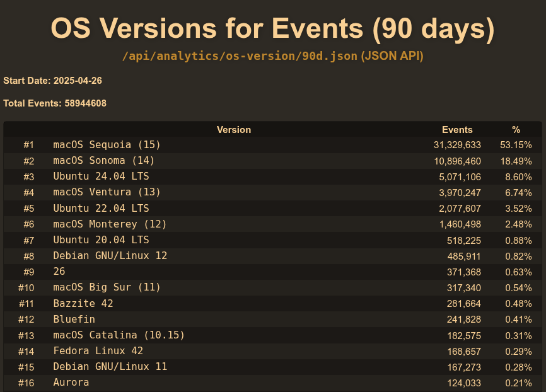Click the 0.54% percentage cell
This screenshot has width=546, height=392.
click(x=518, y=288)
